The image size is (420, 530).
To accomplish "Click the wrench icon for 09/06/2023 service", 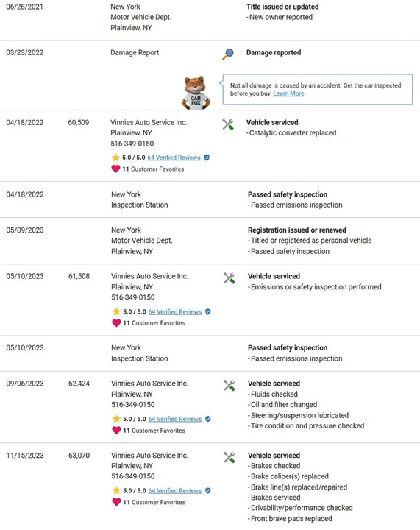I will [229, 385].
